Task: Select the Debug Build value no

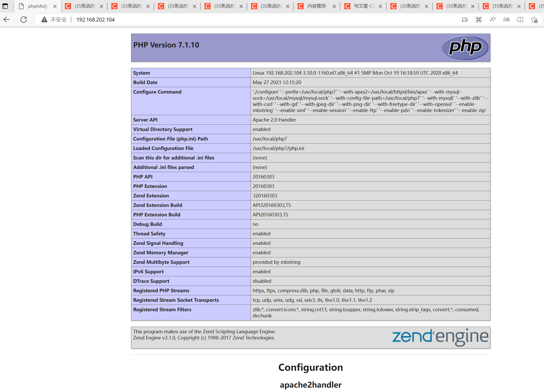Action: click(x=255, y=224)
